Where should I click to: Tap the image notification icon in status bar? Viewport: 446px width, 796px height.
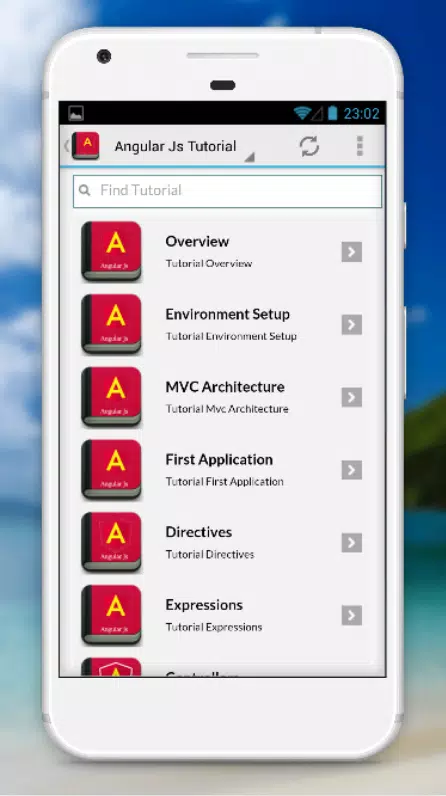76,113
